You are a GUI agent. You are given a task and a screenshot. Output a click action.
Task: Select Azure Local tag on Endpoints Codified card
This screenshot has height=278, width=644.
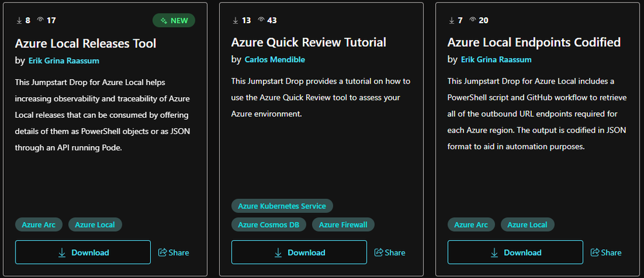point(527,225)
